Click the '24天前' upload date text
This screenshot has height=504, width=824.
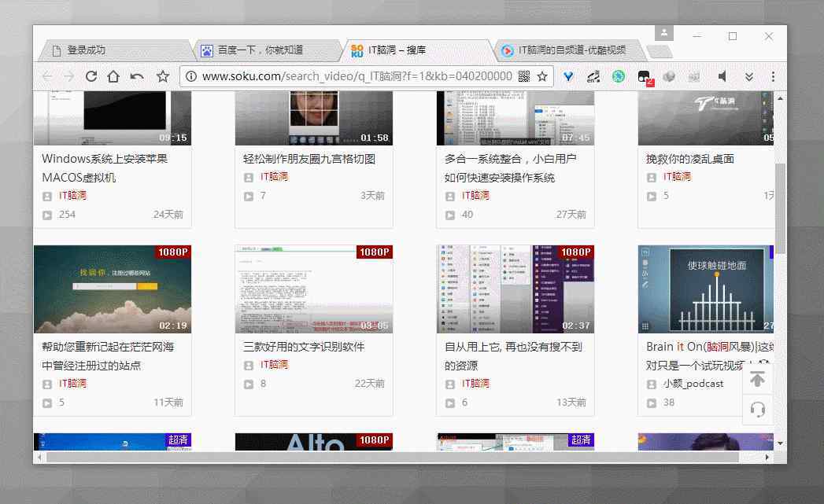click(168, 215)
